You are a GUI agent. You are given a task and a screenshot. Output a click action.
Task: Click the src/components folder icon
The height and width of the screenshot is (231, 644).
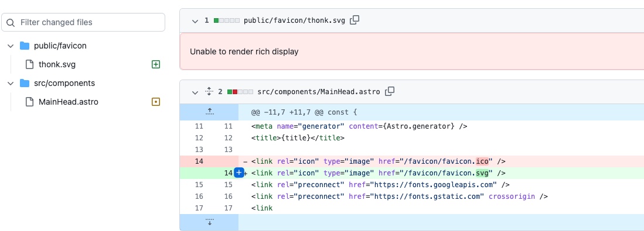click(25, 83)
